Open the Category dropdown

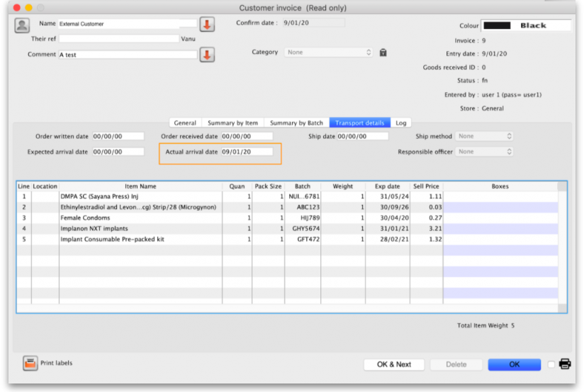(x=328, y=52)
